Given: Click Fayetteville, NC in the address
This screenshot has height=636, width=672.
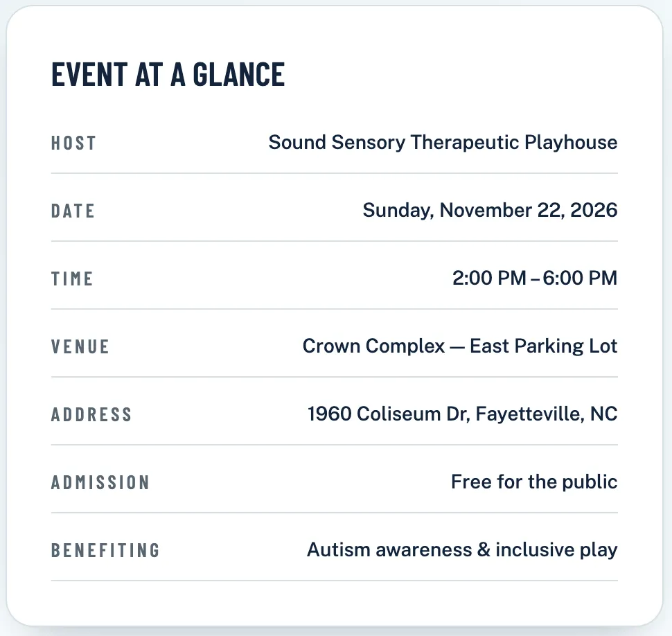Looking at the screenshot, I should click(x=547, y=414).
